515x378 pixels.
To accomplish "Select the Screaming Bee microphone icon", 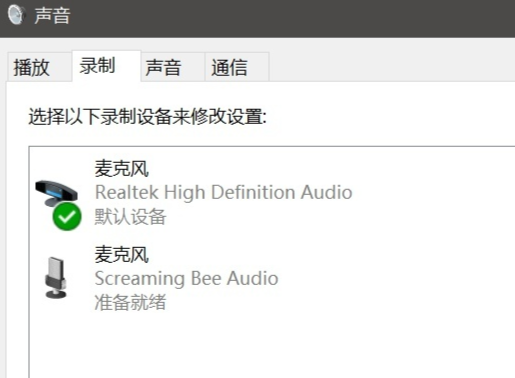I will 56,277.
